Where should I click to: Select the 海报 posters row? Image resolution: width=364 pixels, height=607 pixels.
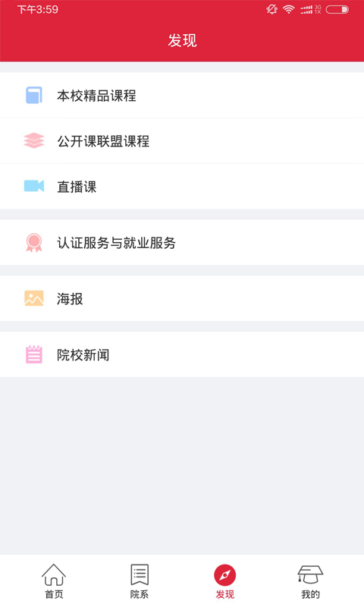[182, 298]
